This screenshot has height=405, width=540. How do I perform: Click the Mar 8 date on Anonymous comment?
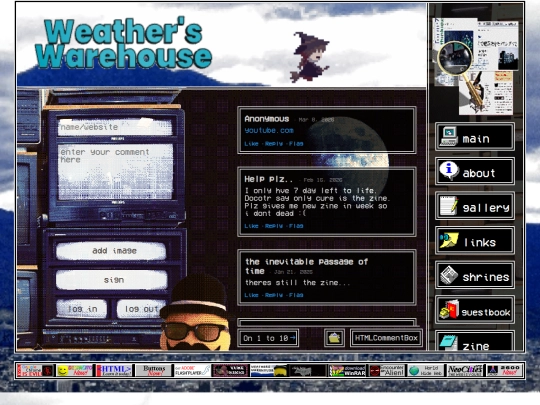(x=316, y=120)
